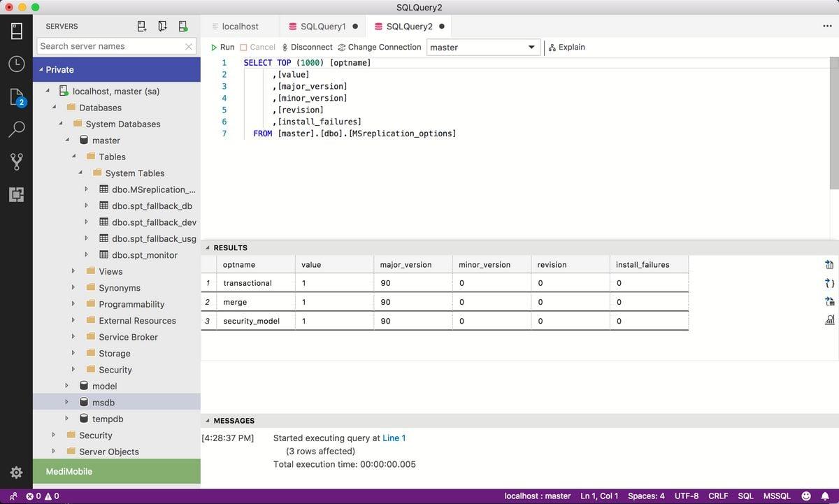Open the Explorer icon with badge 2
Image resolution: width=839 pixels, height=504 pixels.
(x=17, y=97)
